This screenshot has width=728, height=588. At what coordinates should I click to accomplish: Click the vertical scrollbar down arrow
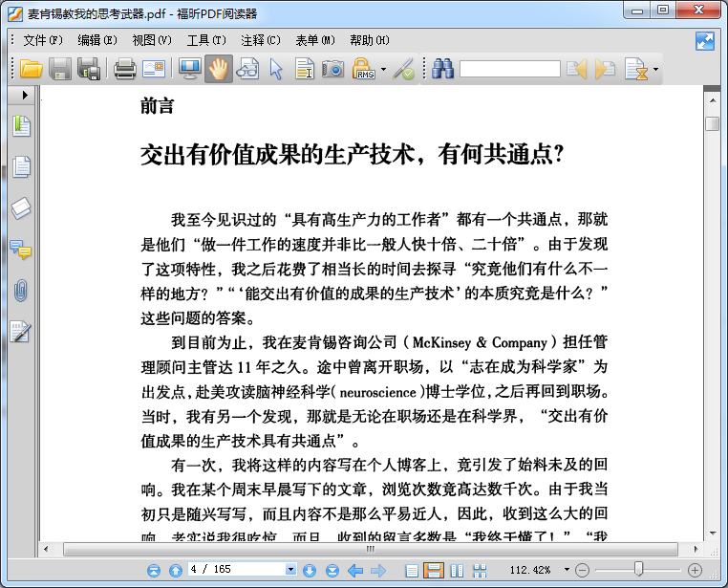coord(713,534)
